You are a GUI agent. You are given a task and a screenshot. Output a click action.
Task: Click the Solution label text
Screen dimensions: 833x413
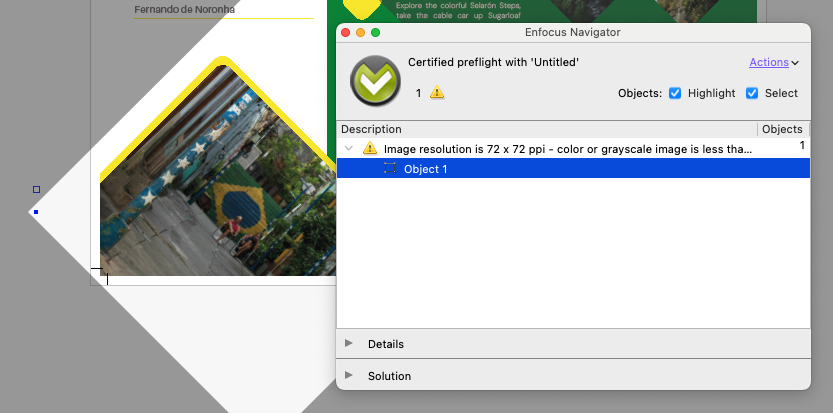tap(389, 376)
